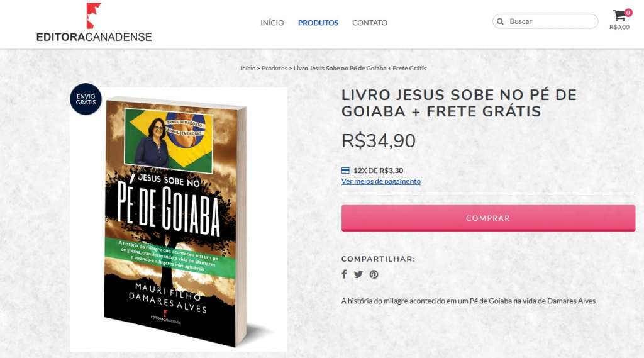The image size is (644, 358).
Task: Click the cart item count badge
Action: coord(628,13)
